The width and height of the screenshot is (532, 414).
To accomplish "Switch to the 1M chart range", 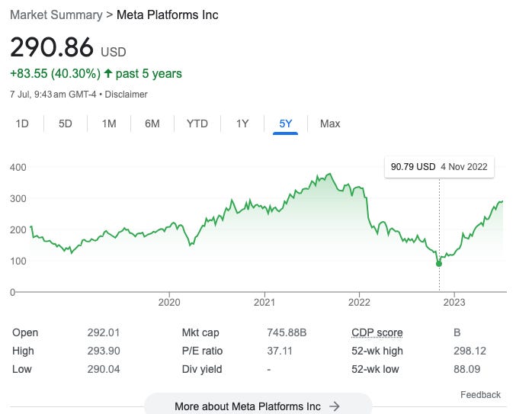I will point(109,124).
